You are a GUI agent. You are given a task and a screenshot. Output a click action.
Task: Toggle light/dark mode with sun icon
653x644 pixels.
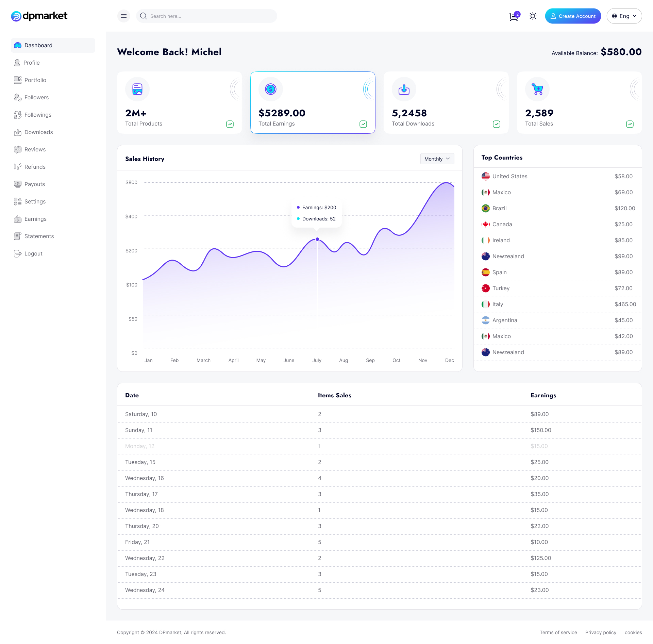click(x=533, y=16)
